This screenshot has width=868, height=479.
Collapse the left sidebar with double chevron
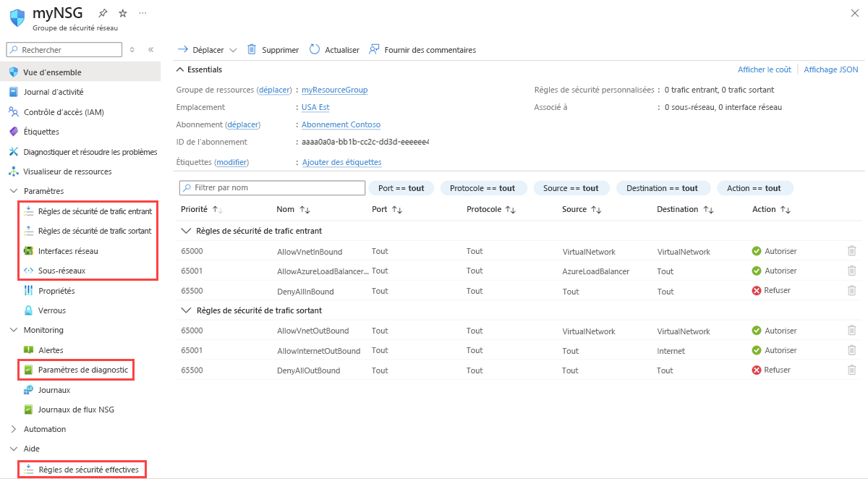click(151, 49)
